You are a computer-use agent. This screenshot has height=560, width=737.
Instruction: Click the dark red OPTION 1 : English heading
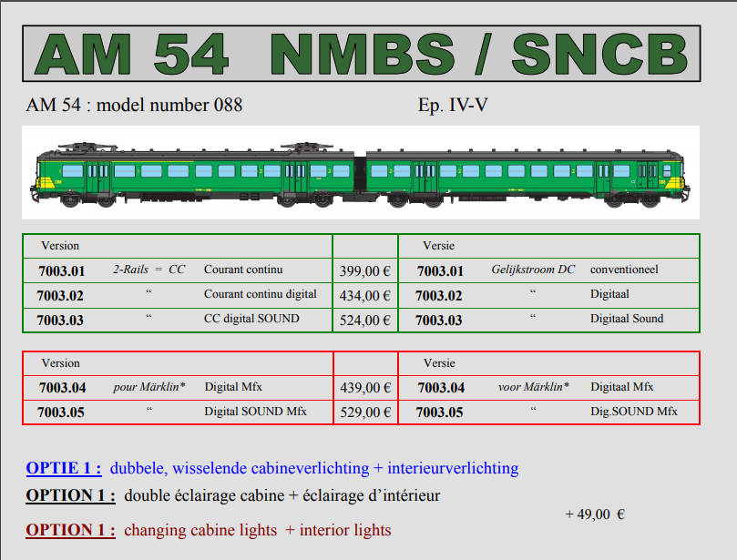(x=70, y=530)
